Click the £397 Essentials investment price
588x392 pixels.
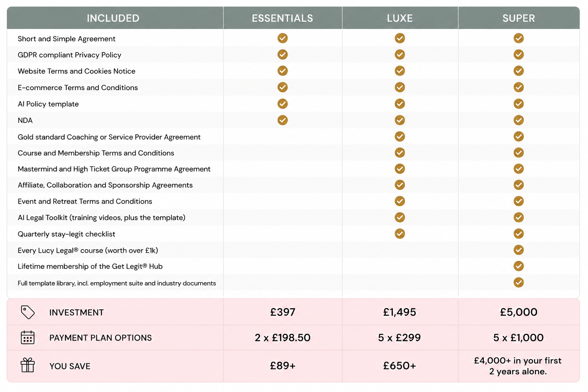click(x=283, y=312)
